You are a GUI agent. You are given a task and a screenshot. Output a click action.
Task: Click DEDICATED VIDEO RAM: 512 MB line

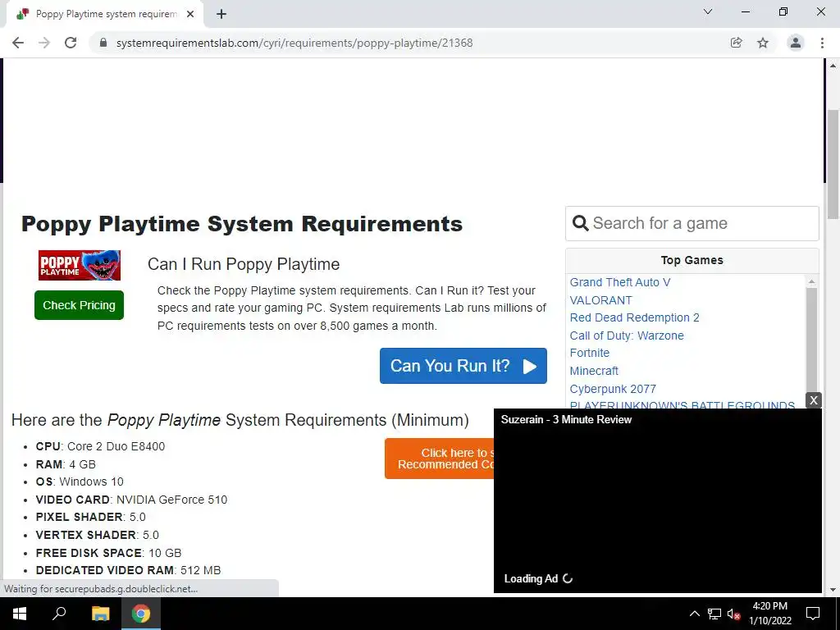pos(128,570)
